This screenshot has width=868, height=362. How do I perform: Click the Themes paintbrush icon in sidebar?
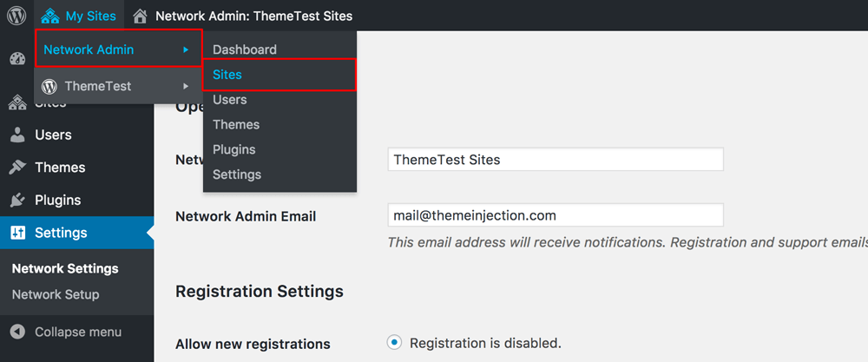(x=17, y=168)
